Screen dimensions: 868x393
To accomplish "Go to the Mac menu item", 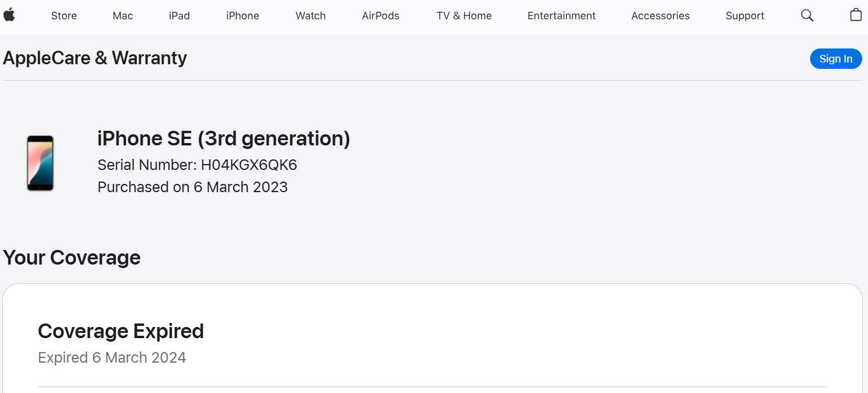I will (x=123, y=16).
